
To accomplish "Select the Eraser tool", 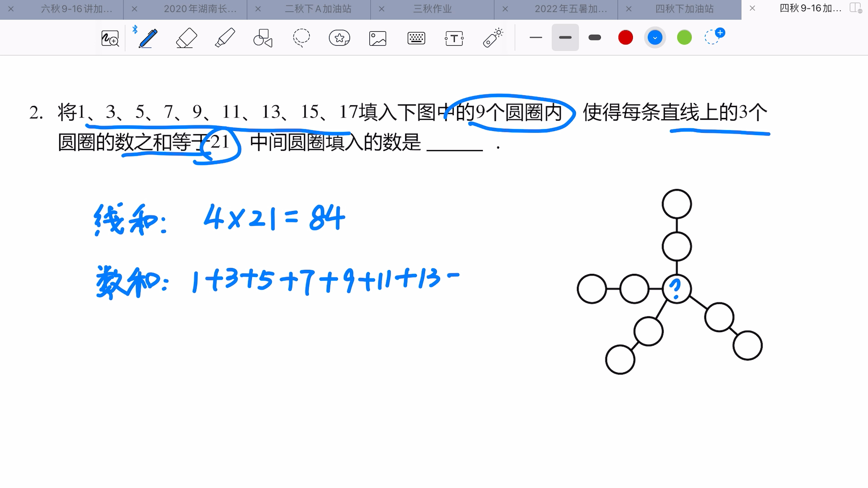I will (x=186, y=38).
